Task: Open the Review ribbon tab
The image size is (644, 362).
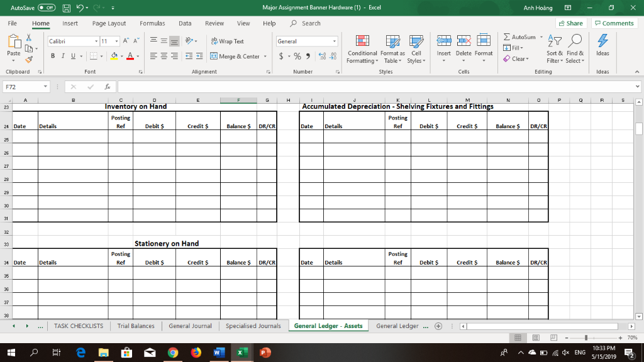Action: coord(214,23)
